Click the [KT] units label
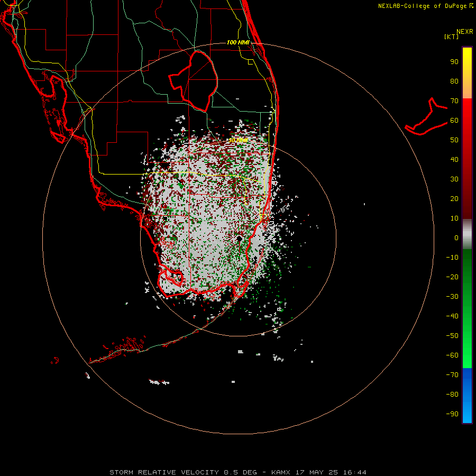The image size is (476, 476). coord(452,36)
